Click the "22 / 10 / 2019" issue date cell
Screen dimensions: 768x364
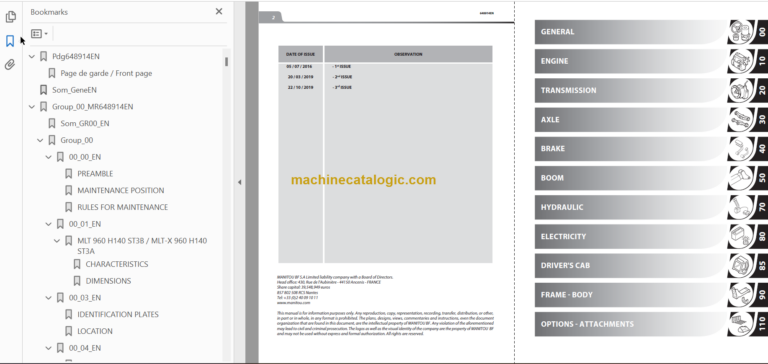pos(300,87)
